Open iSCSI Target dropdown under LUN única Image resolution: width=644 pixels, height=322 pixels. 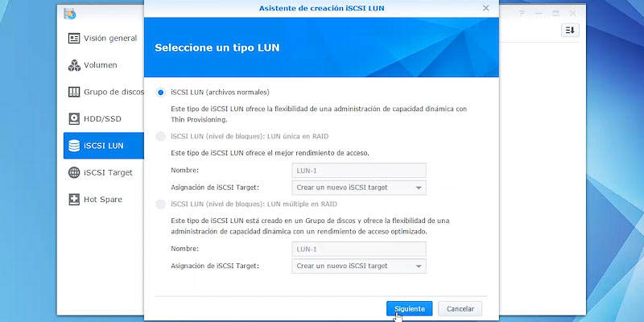(359, 188)
